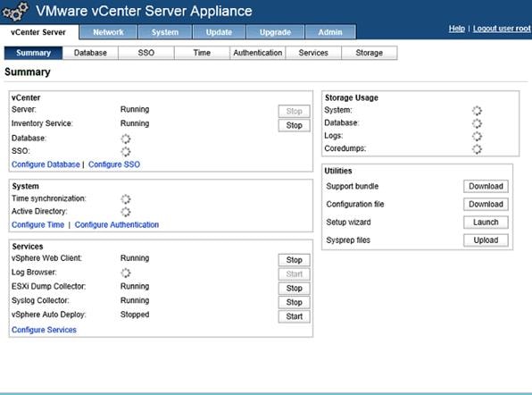Open the System main tab
The image size is (532, 395).
pyautogui.click(x=165, y=32)
